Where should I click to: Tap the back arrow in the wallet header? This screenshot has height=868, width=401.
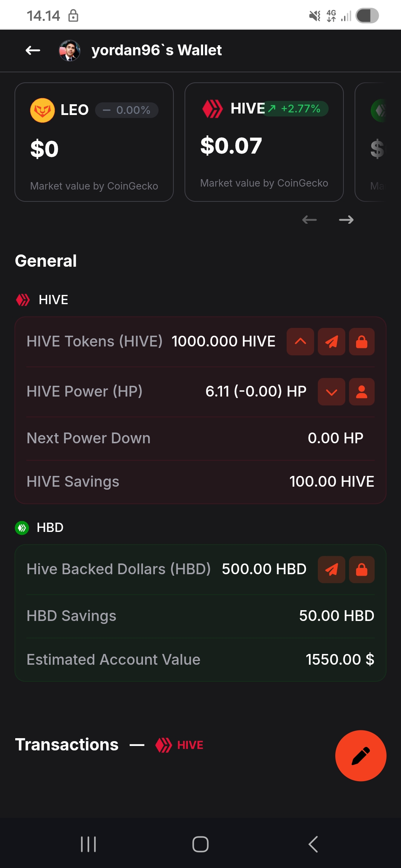[x=33, y=50]
